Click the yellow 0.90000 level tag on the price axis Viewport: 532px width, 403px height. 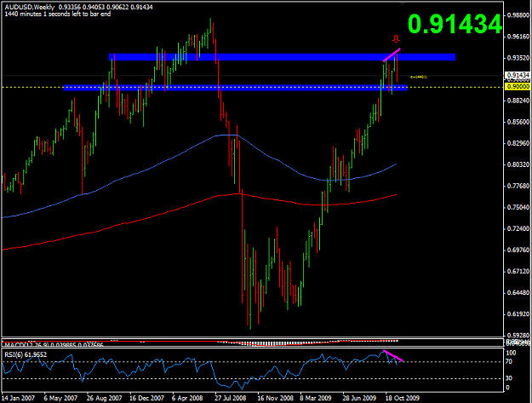(x=518, y=87)
